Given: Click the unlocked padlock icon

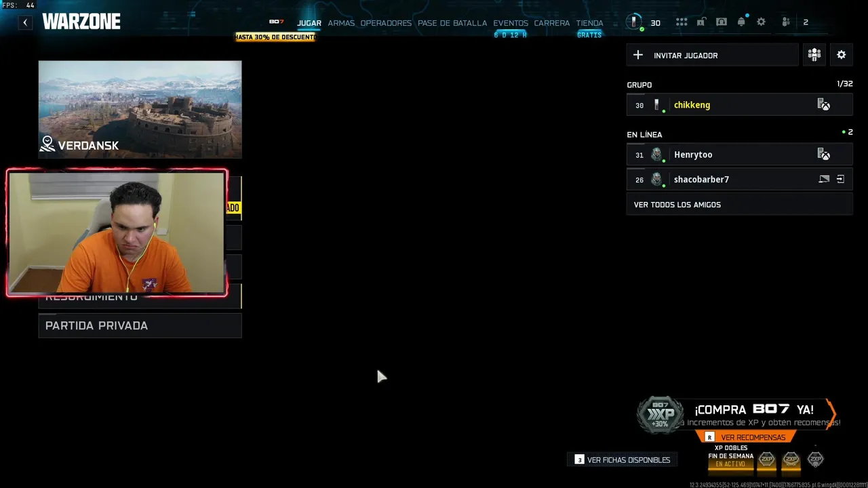Looking at the screenshot, I should pyautogui.click(x=701, y=22).
